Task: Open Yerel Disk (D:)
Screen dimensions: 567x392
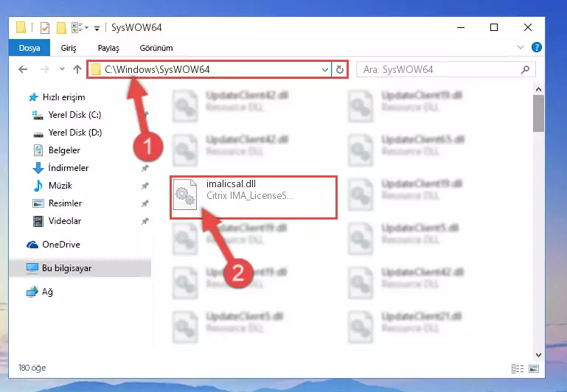Action: pos(75,133)
